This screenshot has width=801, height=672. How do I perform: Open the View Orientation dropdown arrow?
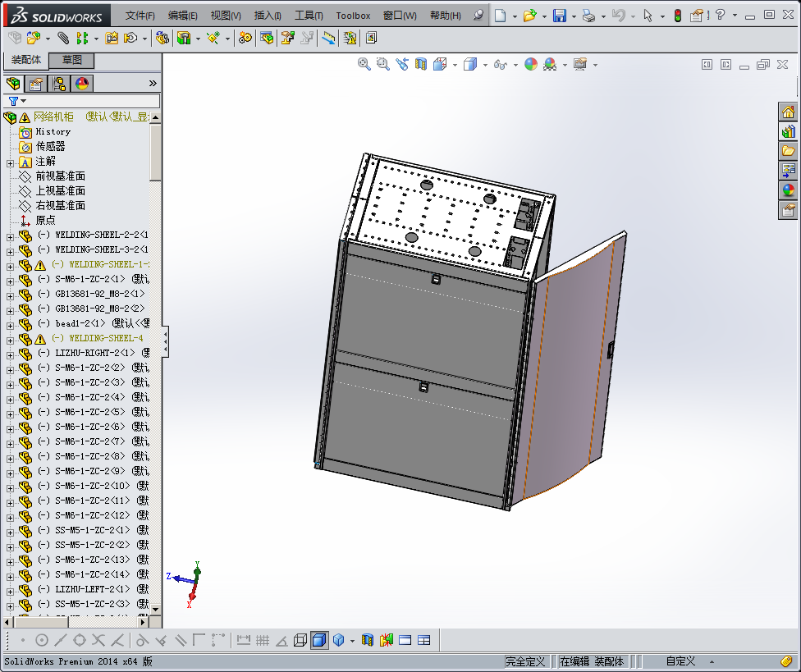454,64
